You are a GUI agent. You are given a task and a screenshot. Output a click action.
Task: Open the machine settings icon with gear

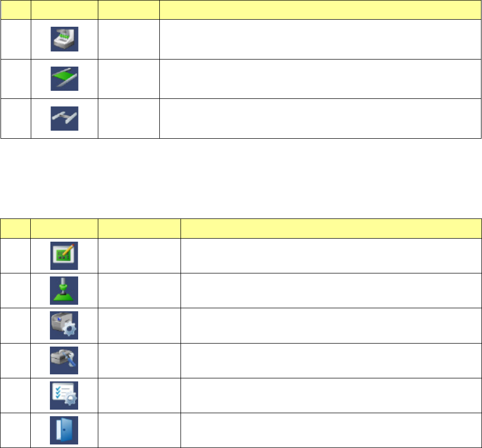click(x=64, y=325)
